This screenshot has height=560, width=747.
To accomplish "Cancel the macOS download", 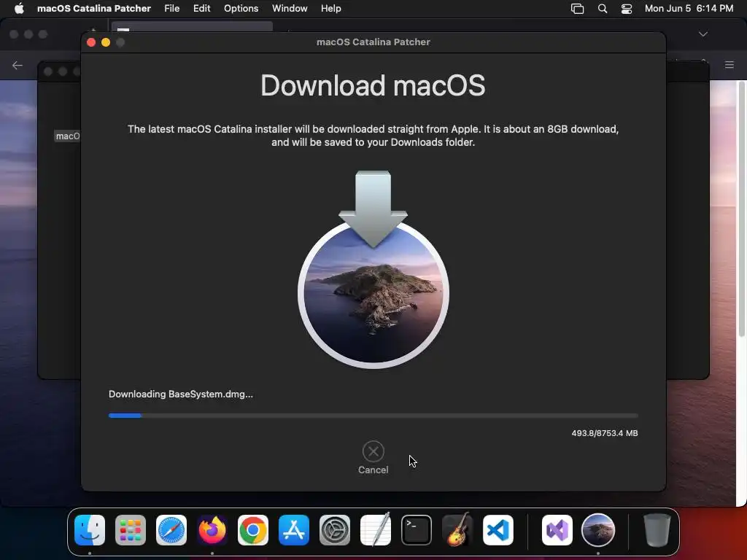I will coord(373,458).
